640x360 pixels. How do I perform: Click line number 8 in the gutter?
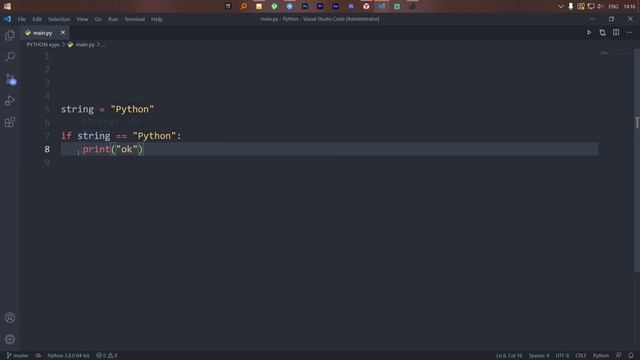47,149
